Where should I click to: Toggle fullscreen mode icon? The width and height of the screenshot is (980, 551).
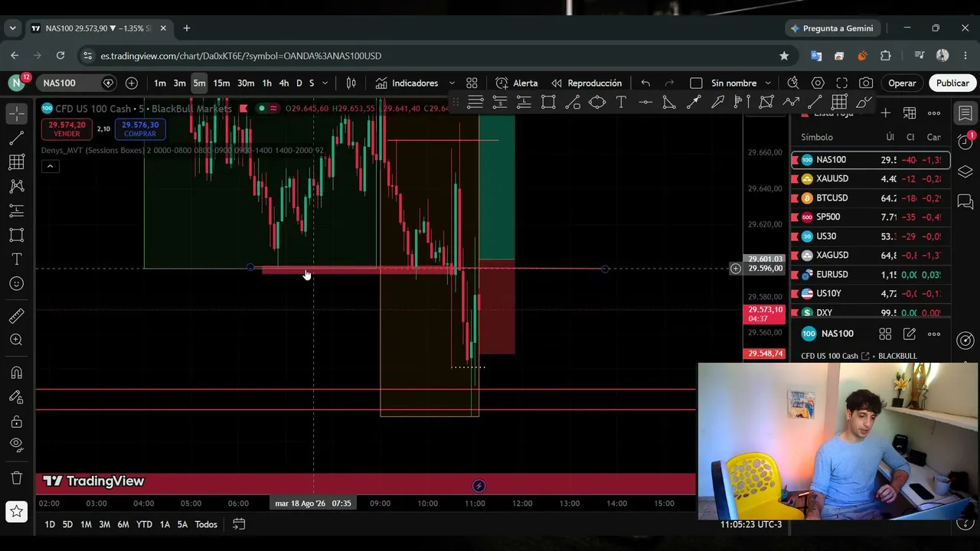click(x=842, y=83)
